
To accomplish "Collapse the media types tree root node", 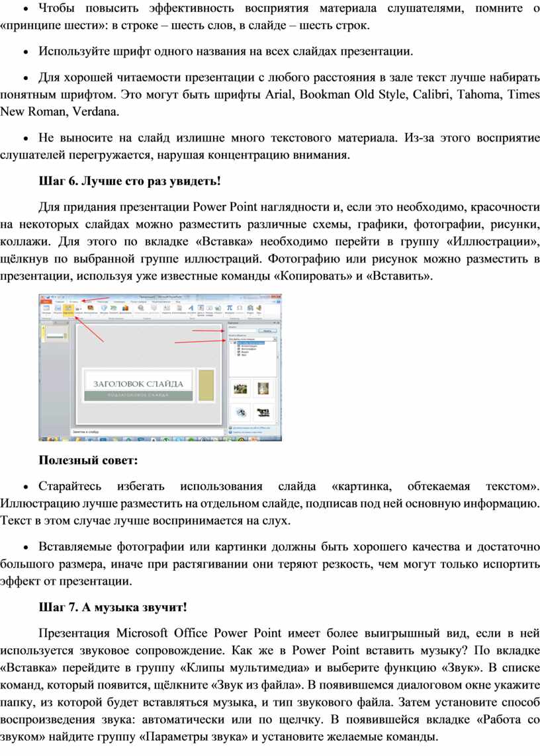I will click(x=232, y=343).
